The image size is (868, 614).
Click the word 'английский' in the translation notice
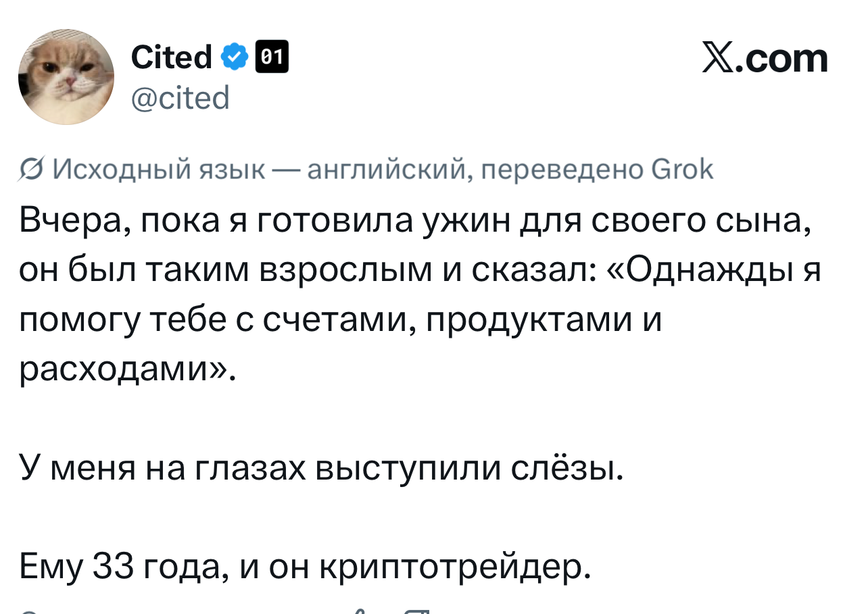pyautogui.click(x=387, y=170)
